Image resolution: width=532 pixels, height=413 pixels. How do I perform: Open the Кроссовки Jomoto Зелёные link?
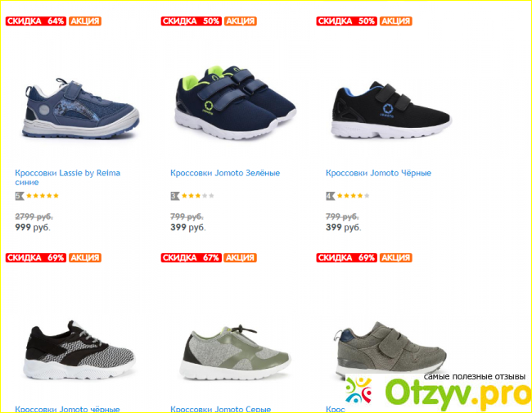[225, 173]
